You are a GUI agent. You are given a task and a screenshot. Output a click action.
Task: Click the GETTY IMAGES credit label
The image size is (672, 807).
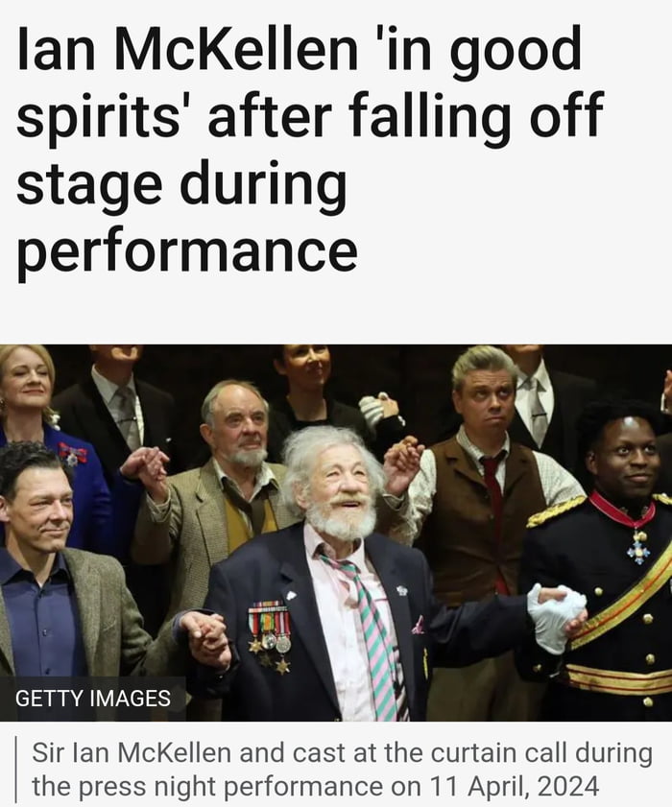93,699
